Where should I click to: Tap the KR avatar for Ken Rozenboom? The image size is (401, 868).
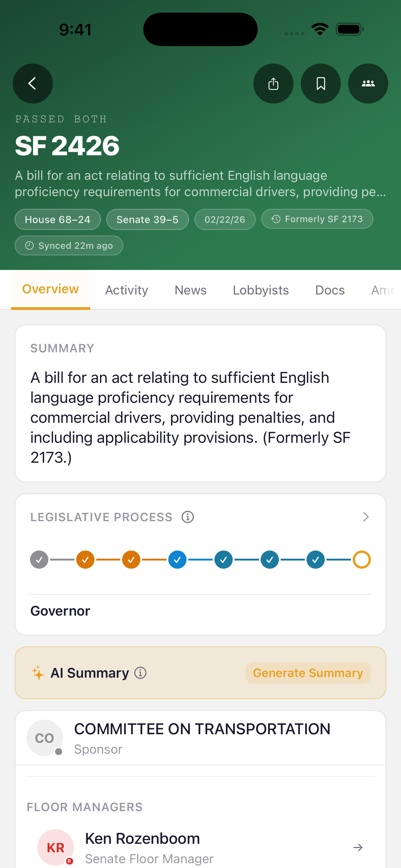[x=56, y=847]
